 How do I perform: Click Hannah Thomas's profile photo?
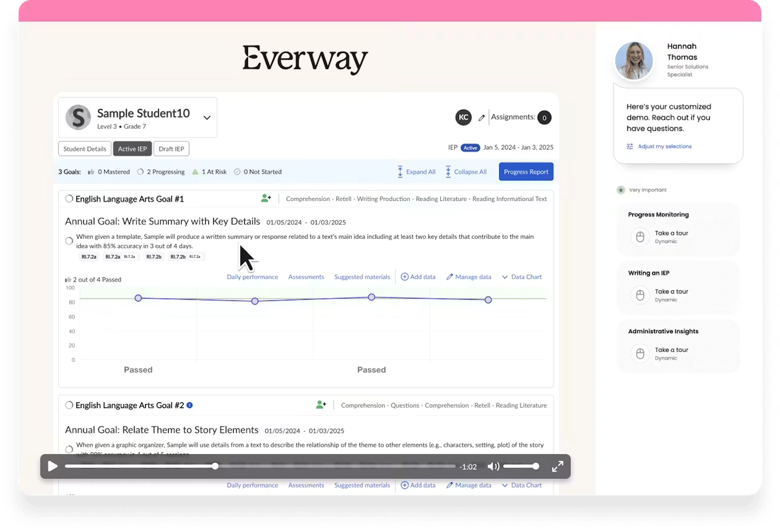[x=634, y=61]
